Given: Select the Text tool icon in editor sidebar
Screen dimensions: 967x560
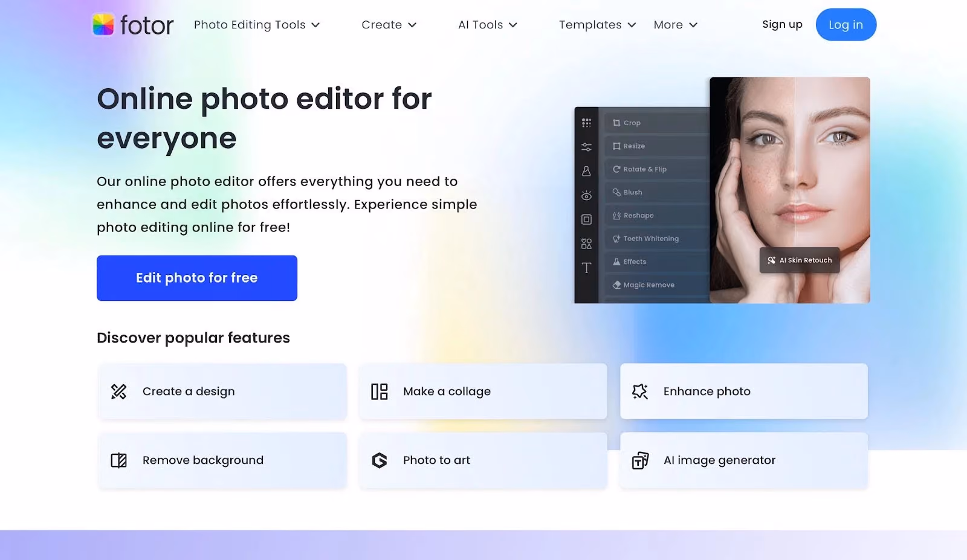Looking at the screenshot, I should 586,268.
